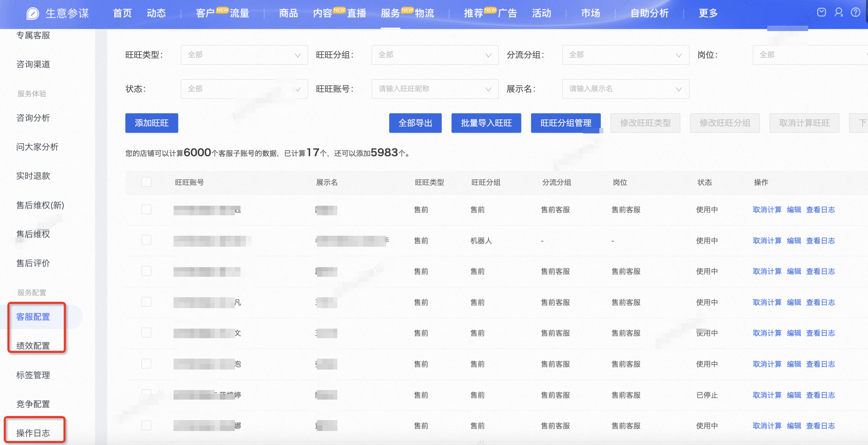Check the checkbox for the row ending 娜

[146, 425]
